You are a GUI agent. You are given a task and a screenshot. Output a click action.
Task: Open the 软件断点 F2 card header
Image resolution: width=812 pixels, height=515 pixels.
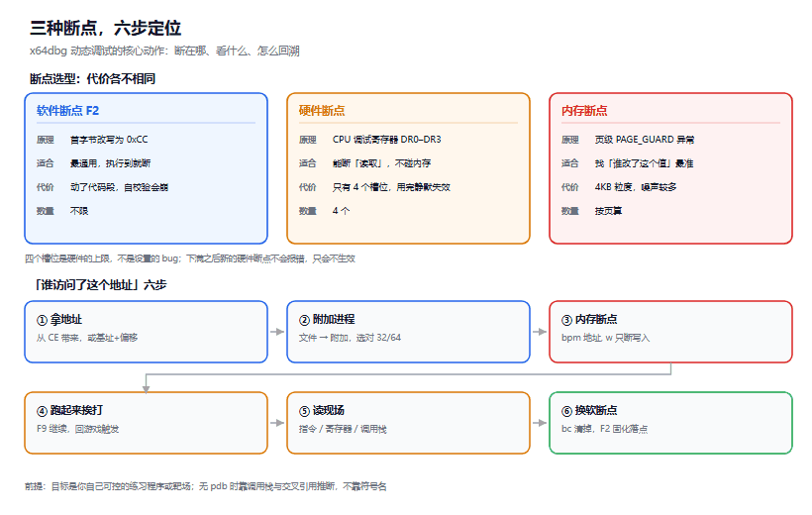click(67, 111)
